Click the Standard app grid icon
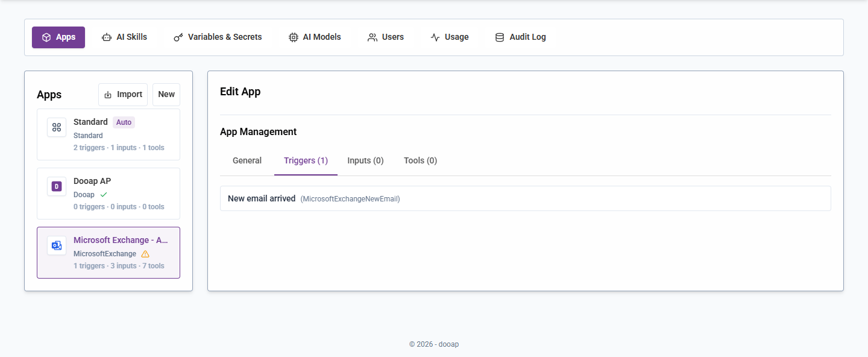 point(57,127)
